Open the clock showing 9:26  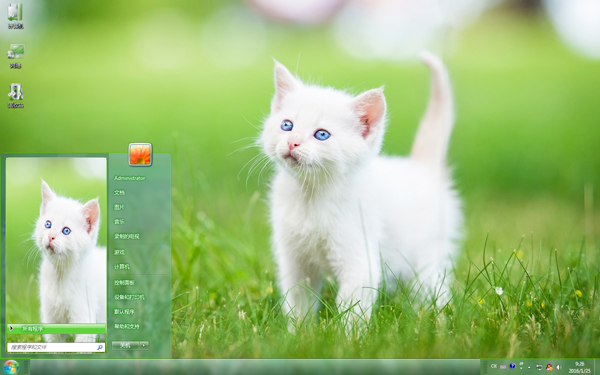(579, 367)
